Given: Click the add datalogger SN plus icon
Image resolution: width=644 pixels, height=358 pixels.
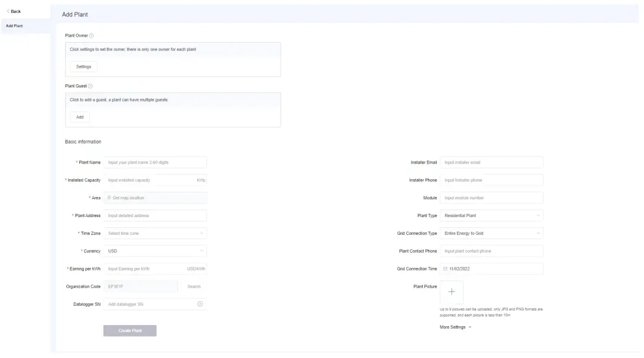Looking at the screenshot, I should (200, 304).
